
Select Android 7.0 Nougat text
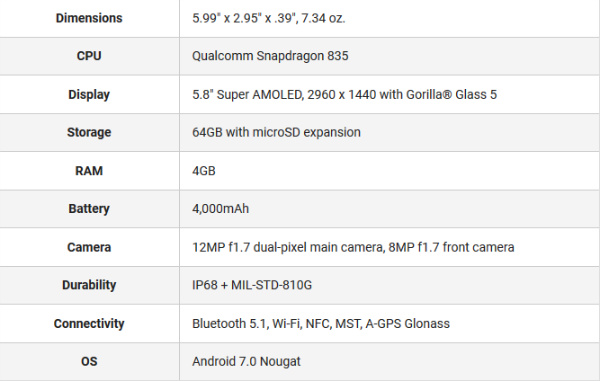246,361
